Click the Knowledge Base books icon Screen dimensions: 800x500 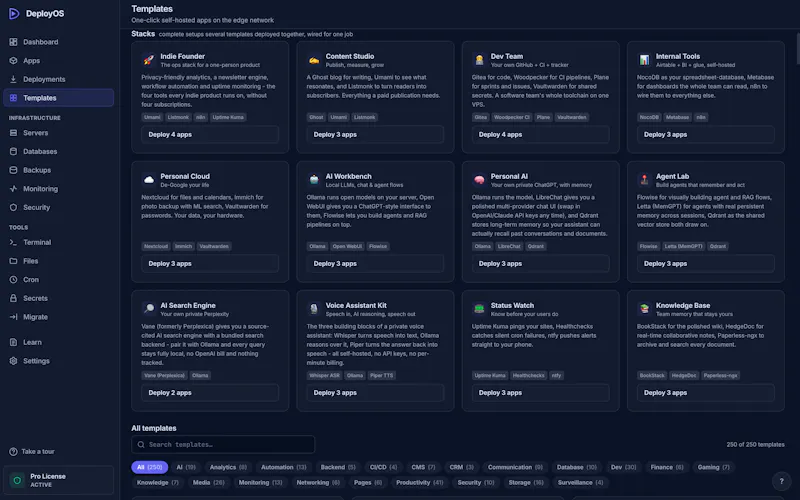(644, 309)
